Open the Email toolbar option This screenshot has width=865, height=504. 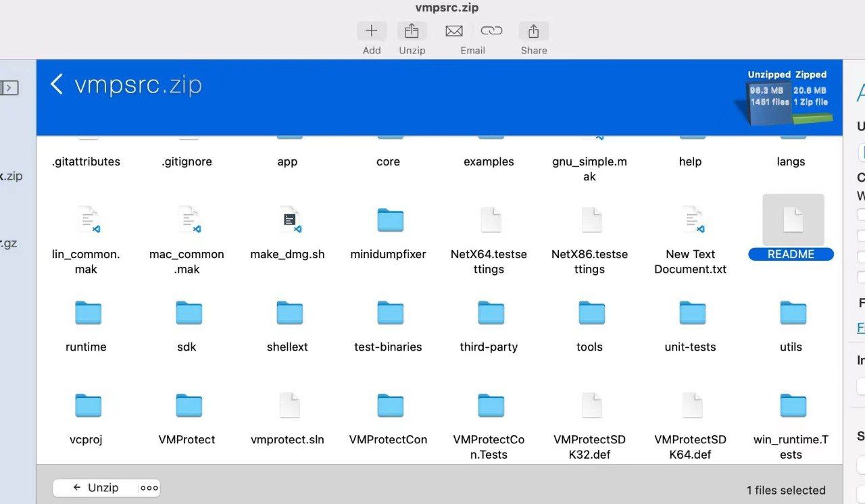[x=454, y=31]
